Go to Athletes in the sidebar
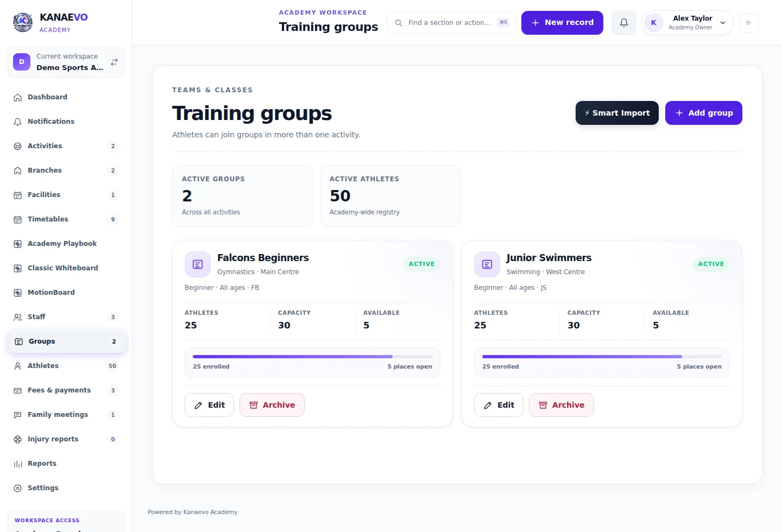 (x=66, y=366)
